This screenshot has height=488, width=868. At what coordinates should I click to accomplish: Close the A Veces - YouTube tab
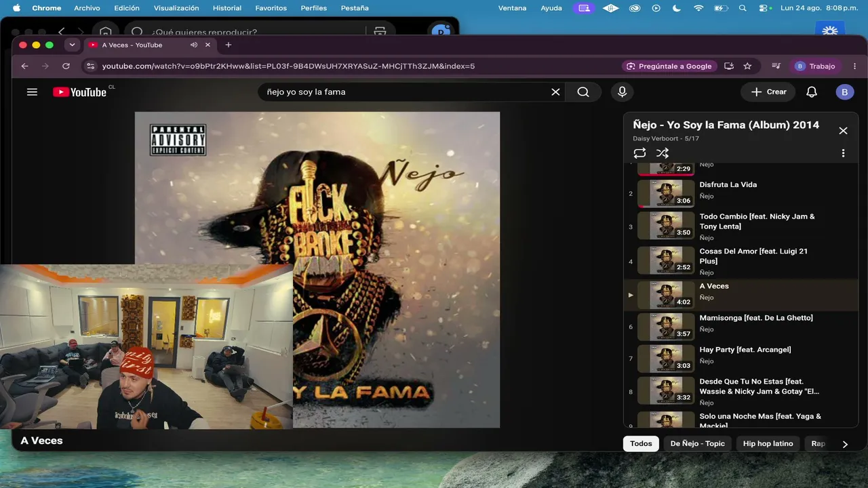coord(208,45)
